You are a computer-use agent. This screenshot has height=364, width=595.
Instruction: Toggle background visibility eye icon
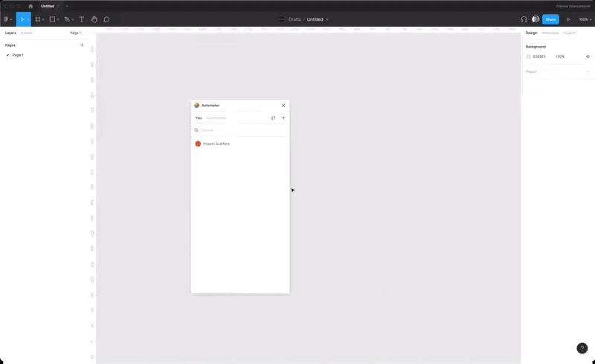[588, 56]
